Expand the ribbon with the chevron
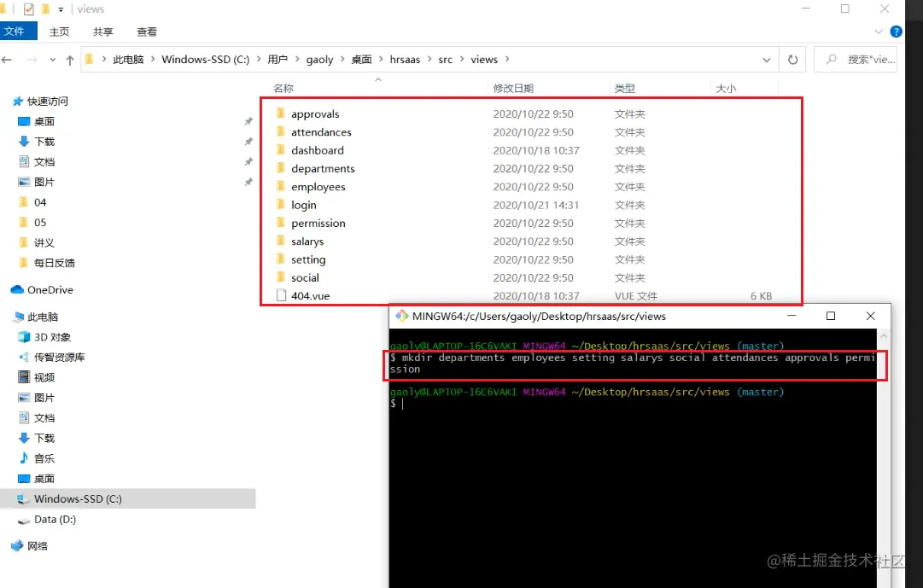 pos(879,32)
